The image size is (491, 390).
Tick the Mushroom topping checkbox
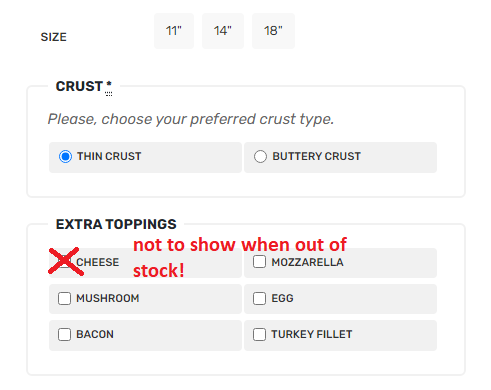coord(64,298)
